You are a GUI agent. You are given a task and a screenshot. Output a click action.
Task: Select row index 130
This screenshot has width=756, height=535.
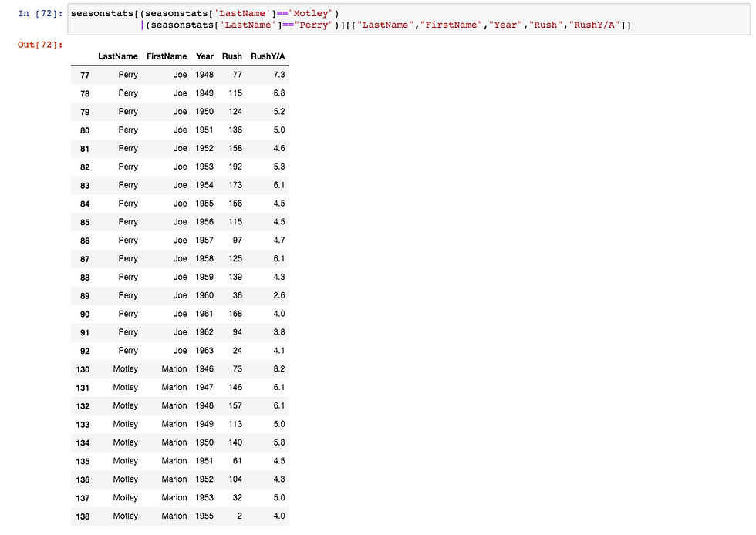(x=83, y=369)
